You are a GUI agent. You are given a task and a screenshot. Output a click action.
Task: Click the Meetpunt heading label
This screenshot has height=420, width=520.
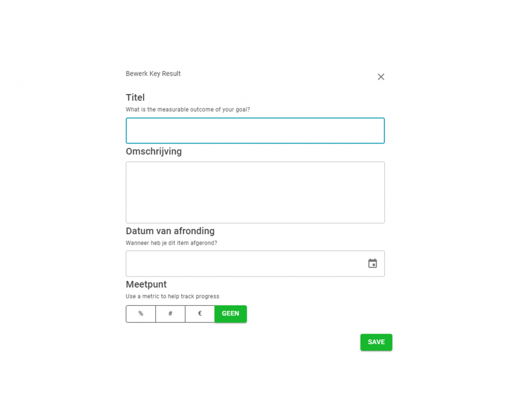click(x=146, y=284)
